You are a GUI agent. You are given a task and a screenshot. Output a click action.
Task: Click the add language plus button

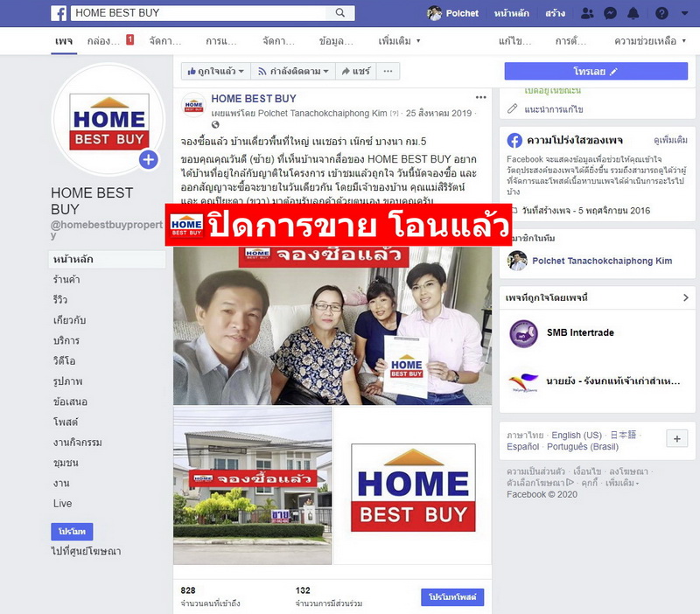point(676,439)
